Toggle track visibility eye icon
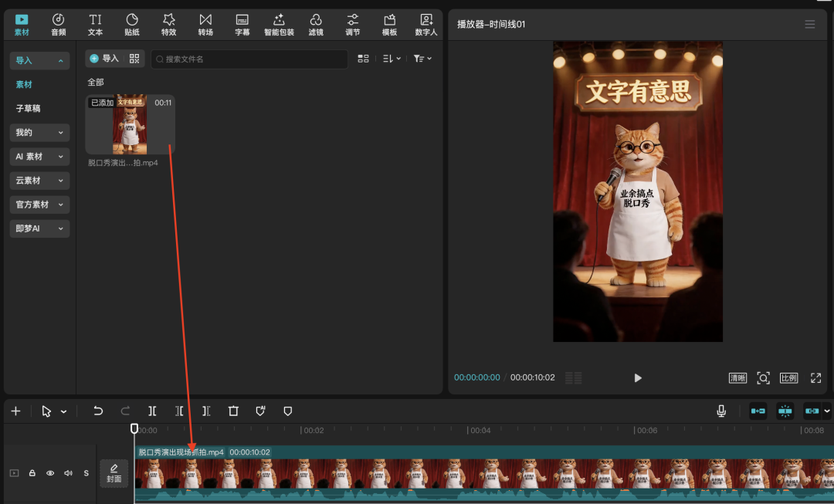This screenshot has height=504, width=834. pyautogui.click(x=50, y=473)
